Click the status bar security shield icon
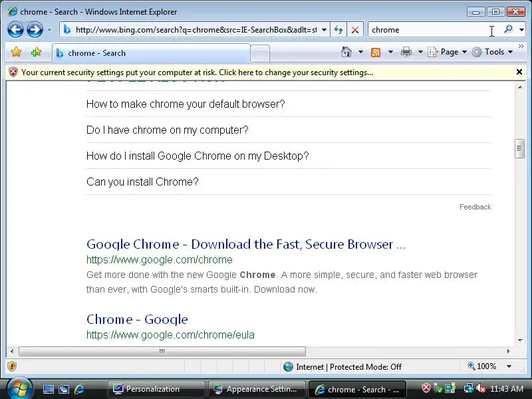This screenshot has width=532, height=399. (x=12, y=366)
